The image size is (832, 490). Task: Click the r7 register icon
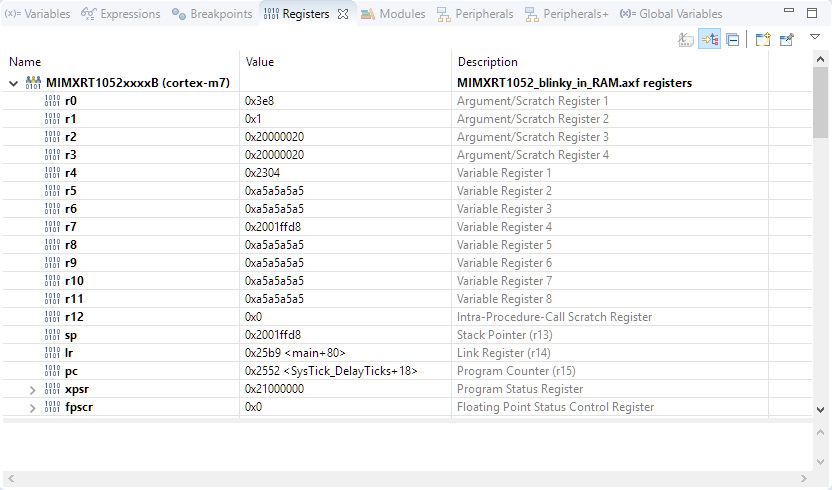[53, 227]
